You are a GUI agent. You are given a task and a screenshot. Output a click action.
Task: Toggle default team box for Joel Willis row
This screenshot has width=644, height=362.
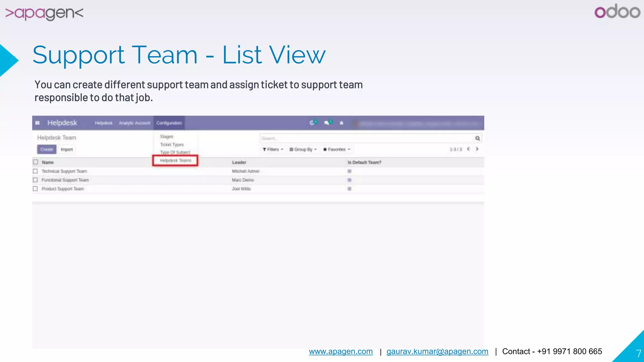click(349, 189)
